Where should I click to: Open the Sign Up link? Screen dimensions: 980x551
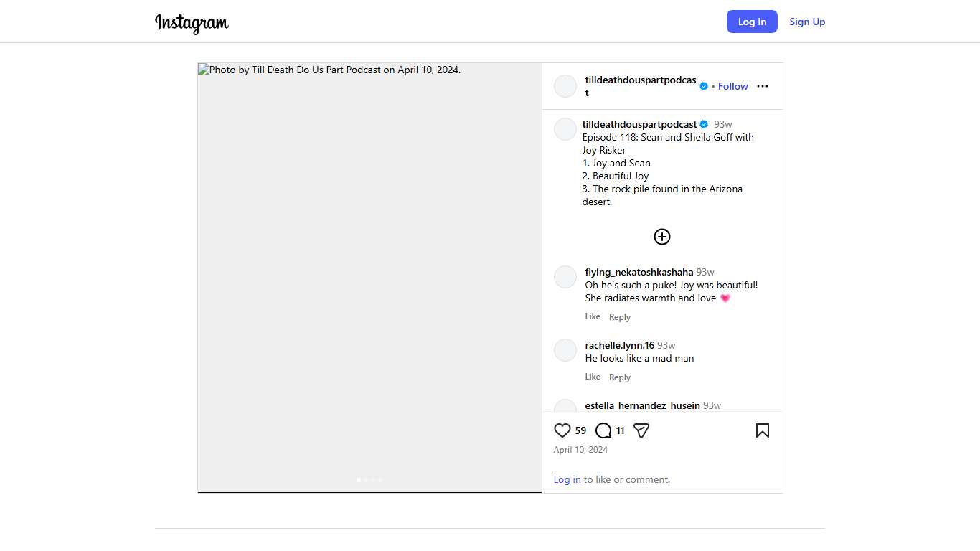[807, 22]
